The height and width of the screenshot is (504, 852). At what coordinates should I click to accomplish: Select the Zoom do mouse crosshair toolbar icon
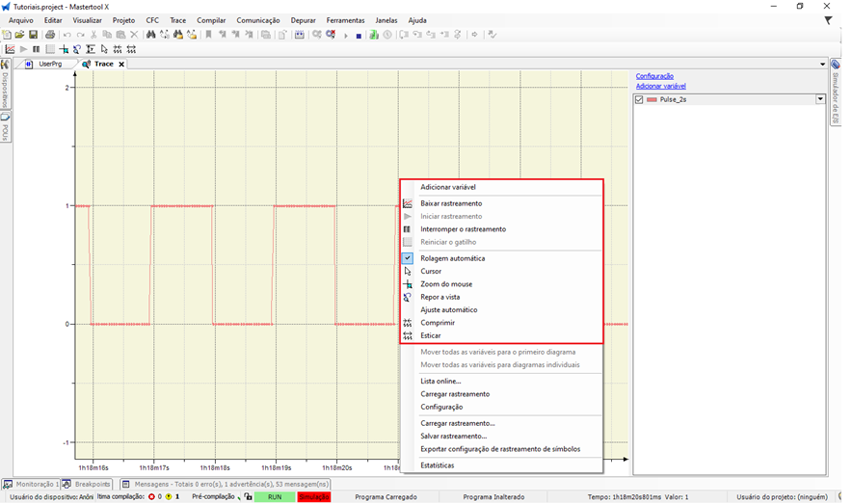click(64, 49)
